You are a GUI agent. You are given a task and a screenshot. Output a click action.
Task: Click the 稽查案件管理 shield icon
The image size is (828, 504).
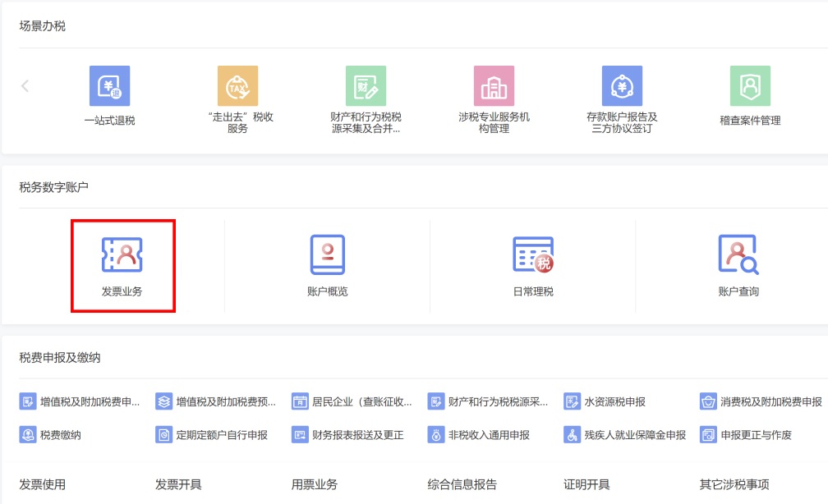pyautogui.click(x=750, y=87)
